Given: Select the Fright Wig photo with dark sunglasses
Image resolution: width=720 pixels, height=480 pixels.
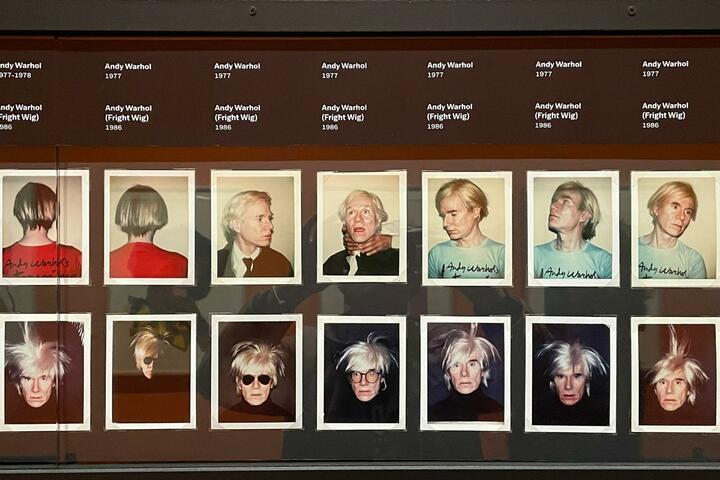Looking at the screenshot, I should coord(257,372).
